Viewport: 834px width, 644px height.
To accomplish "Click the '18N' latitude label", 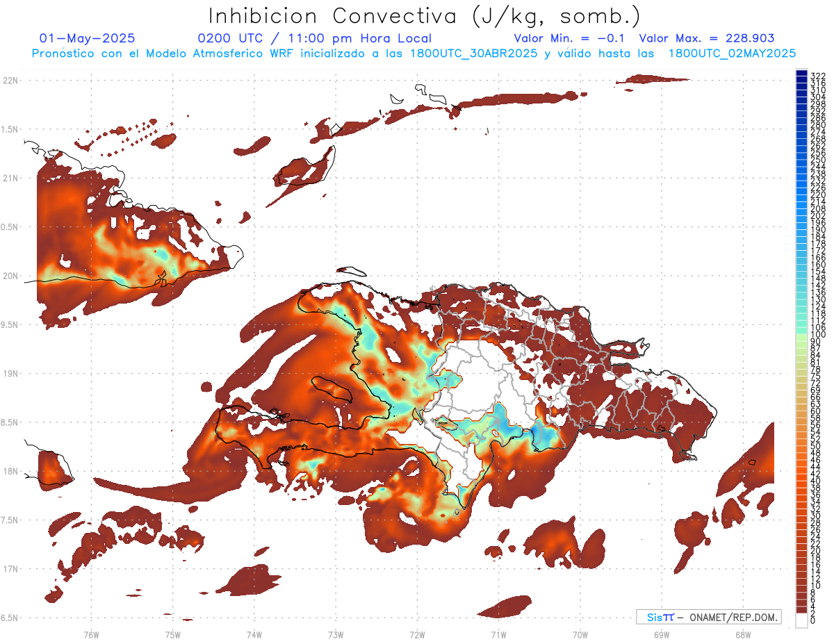I will click(10, 471).
